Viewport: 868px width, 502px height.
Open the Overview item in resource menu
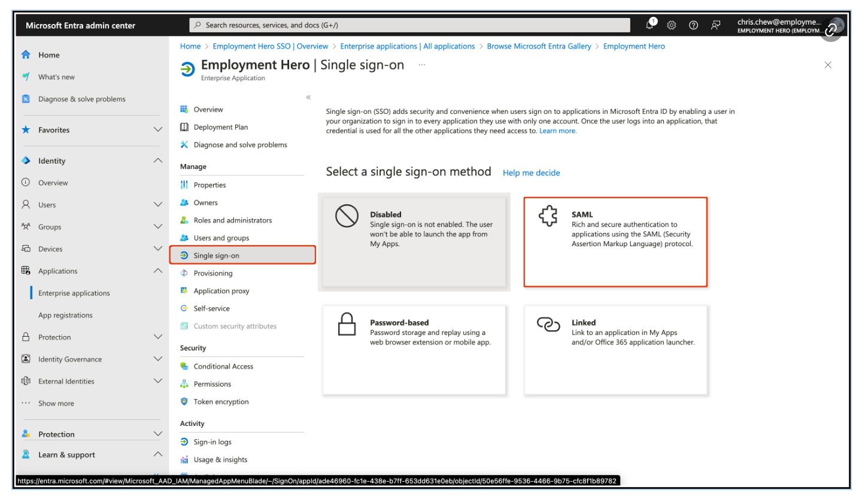click(208, 110)
